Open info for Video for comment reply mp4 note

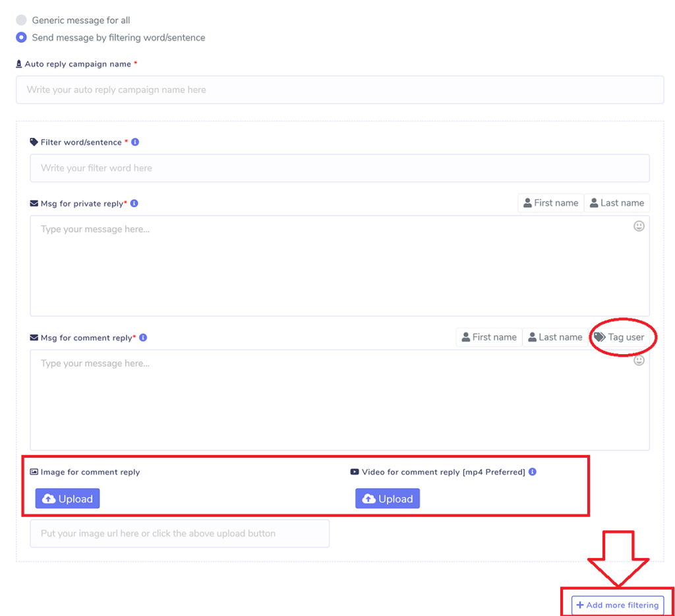(x=533, y=472)
